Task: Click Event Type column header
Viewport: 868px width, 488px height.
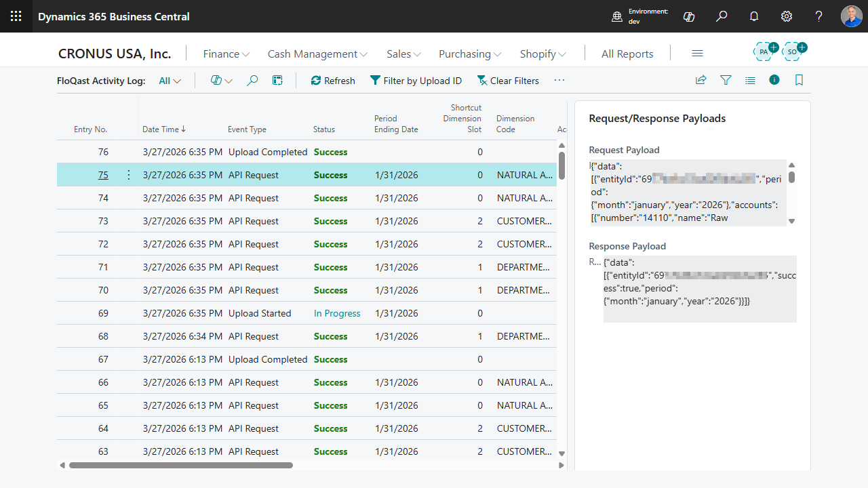Action: coord(247,129)
